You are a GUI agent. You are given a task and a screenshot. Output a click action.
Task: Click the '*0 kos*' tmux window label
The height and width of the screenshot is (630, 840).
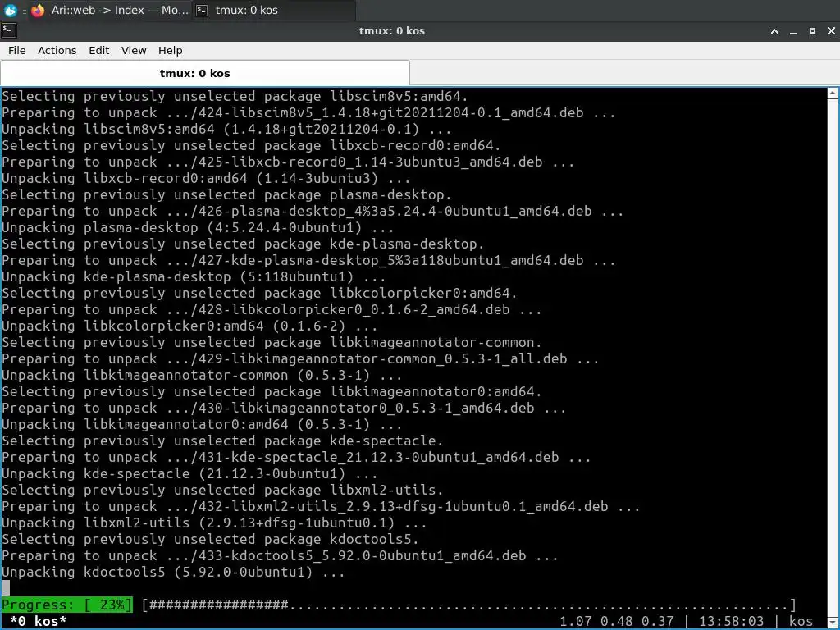coord(38,621)
